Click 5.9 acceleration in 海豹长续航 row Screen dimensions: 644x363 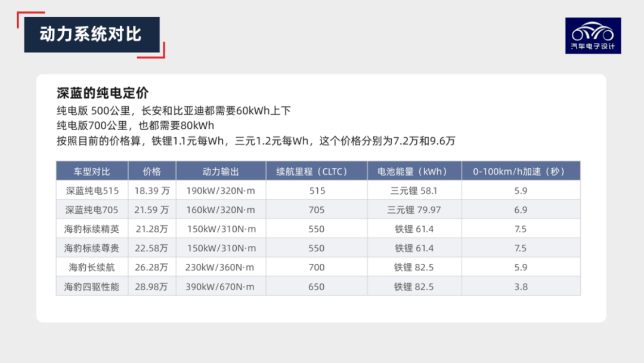click(521, 267)
